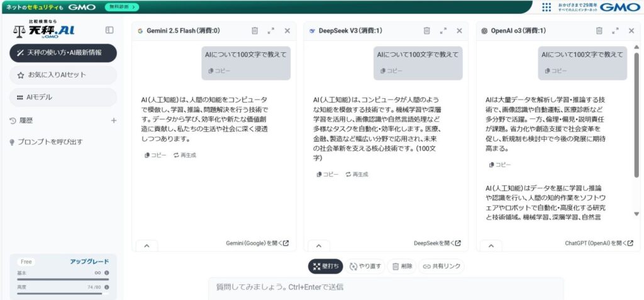Collapse the OpenAI o3 panel with chevron
644x300 pixels.
[491, 246]
